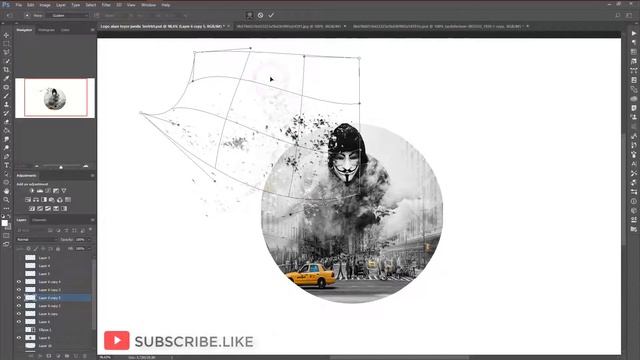Screen dimensions: 640x360
Task: Select the Brush tool
Action: (x=6, y=96)
